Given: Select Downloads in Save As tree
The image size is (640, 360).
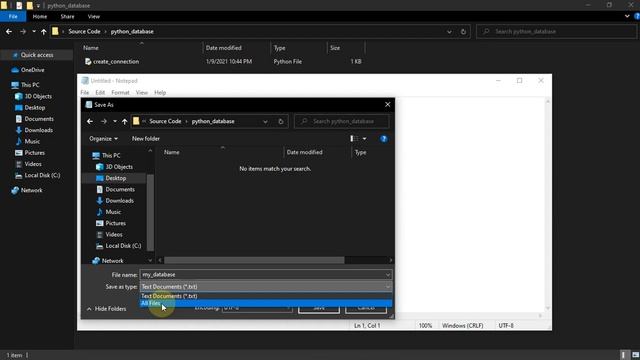Looking at the screenshot, I should coord(115,200).
